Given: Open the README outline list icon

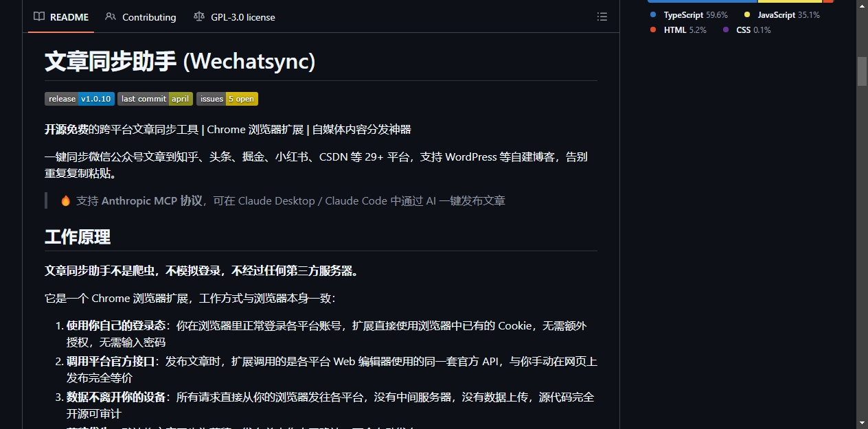Looking at the screenshot, I should coord(602,17).
